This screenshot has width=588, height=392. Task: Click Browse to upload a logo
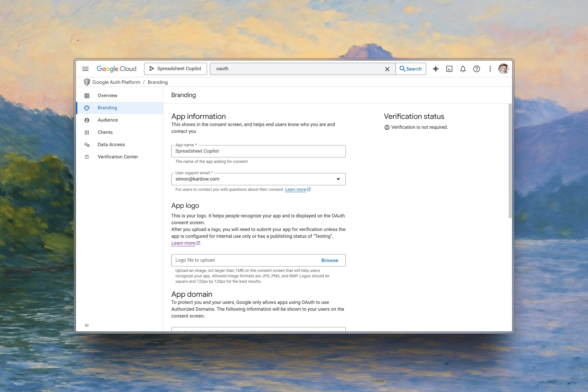pos(329,260)
